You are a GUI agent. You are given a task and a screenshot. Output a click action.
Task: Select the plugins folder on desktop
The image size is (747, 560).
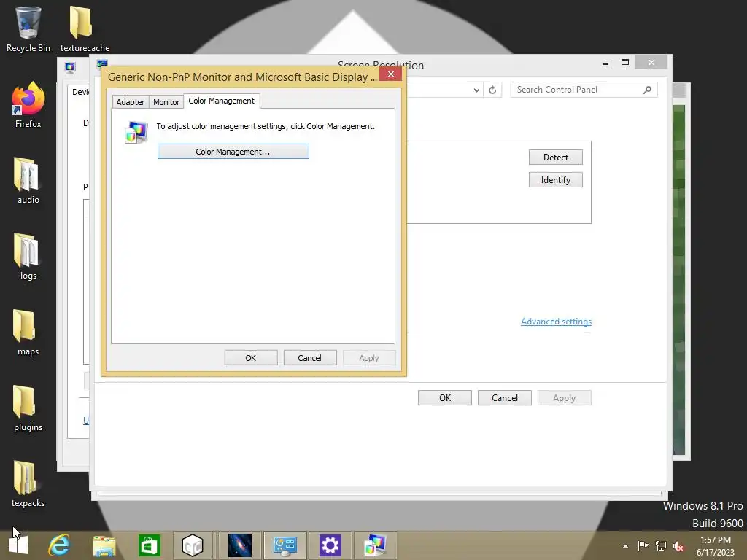pos(28,408)
